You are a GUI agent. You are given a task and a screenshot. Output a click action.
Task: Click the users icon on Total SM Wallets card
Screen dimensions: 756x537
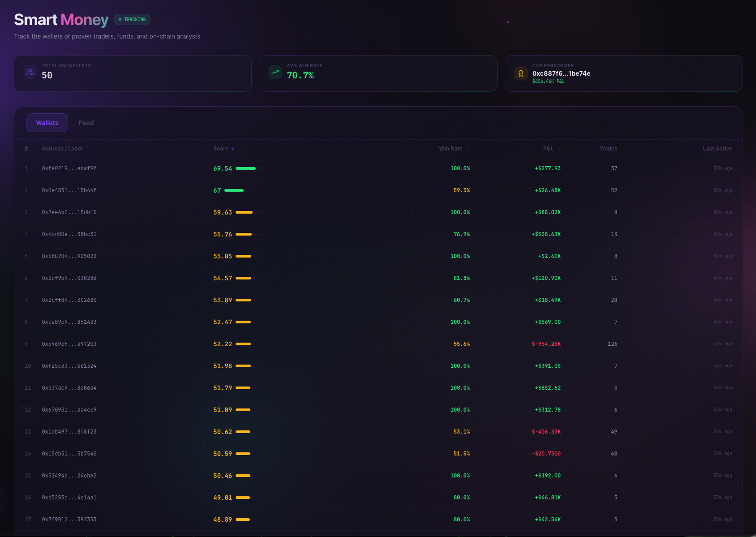coord(30,72)
